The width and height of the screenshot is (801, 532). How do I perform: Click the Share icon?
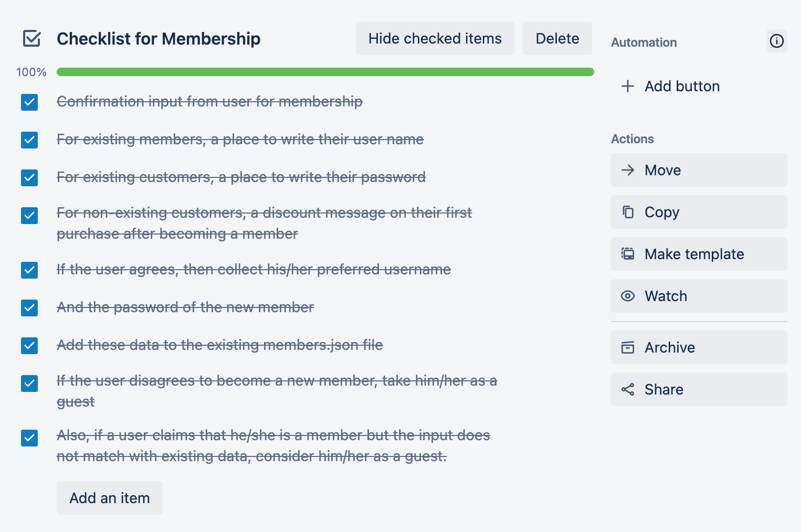[628, 389]
